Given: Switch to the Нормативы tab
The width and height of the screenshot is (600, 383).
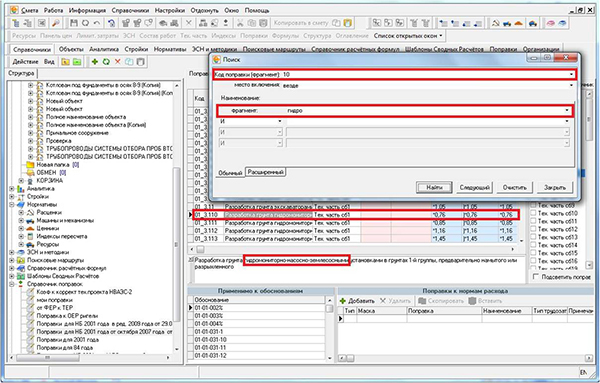Looking at the screenshot, I should click(170, 49).
